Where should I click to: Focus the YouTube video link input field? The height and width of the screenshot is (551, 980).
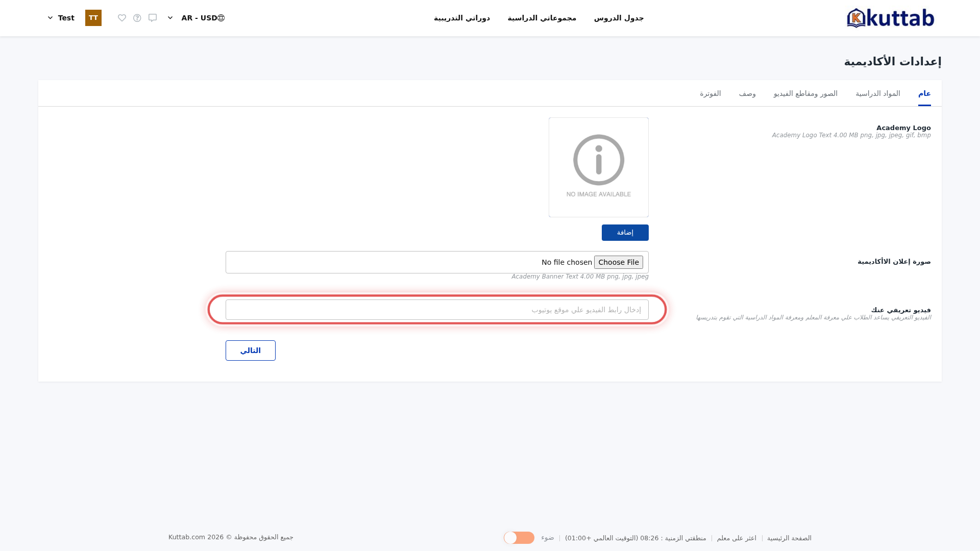pyautogui.click(x=437, y=310)
